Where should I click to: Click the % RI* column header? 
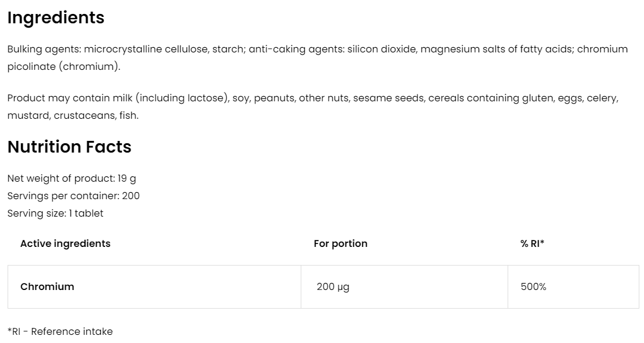[532, 243]
